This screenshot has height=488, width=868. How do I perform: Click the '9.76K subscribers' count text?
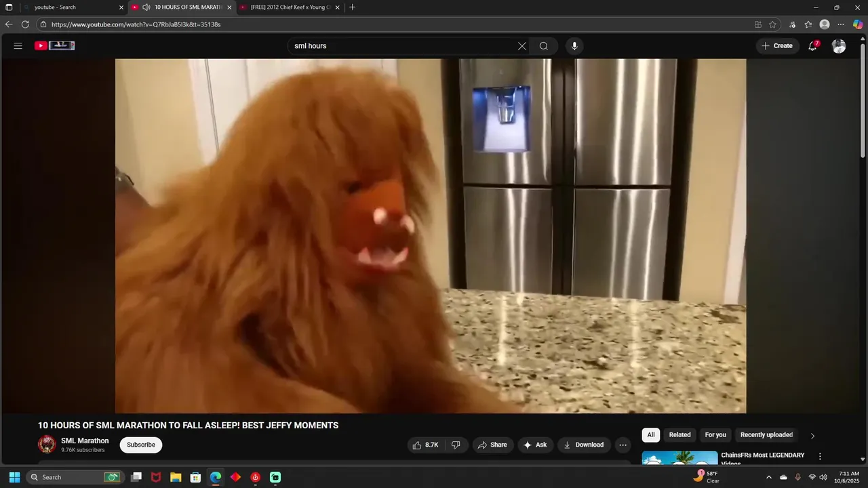click(83, 450)
